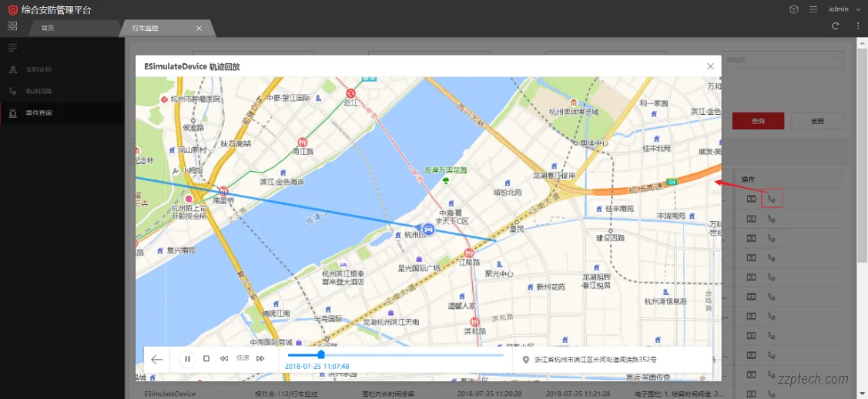
Task: Click the refresh icon at top right
Action: pos(836,26)
